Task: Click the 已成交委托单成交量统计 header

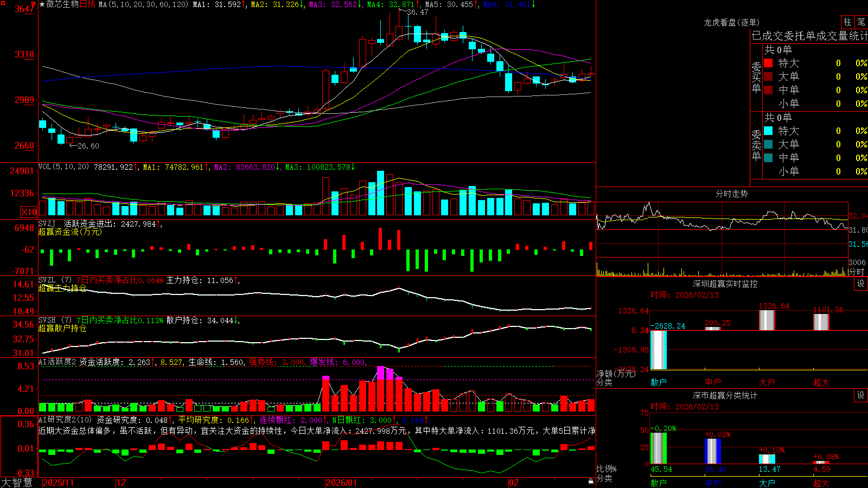Action: pos(809,36)
